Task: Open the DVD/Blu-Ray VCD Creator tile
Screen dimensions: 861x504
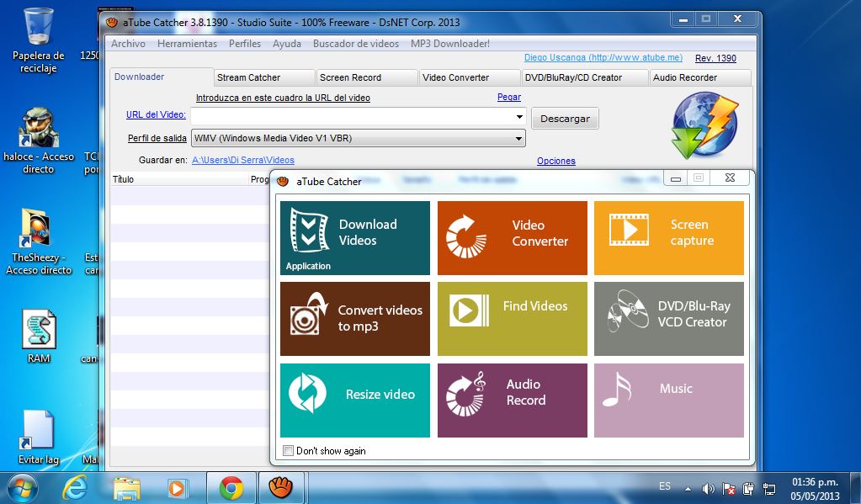Action: 669,319
